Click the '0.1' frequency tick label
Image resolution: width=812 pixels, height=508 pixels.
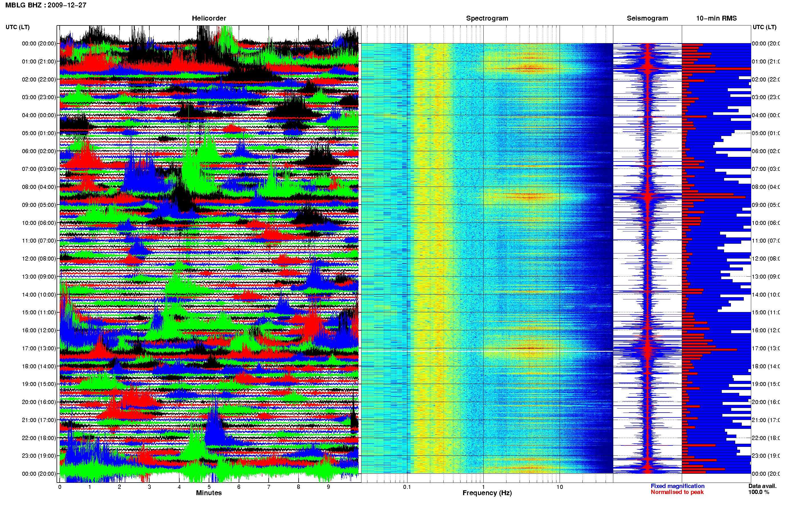(x=407, y=487)
